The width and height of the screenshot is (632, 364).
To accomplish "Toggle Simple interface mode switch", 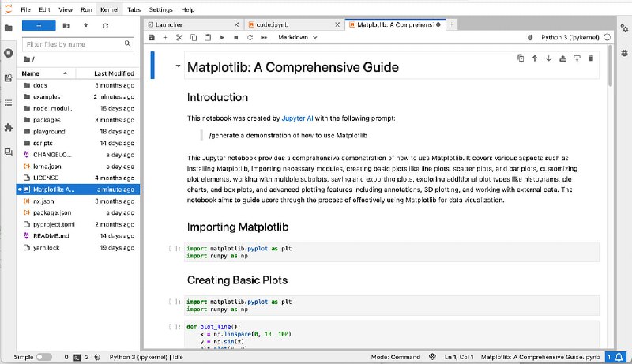I will coord(44,357).
